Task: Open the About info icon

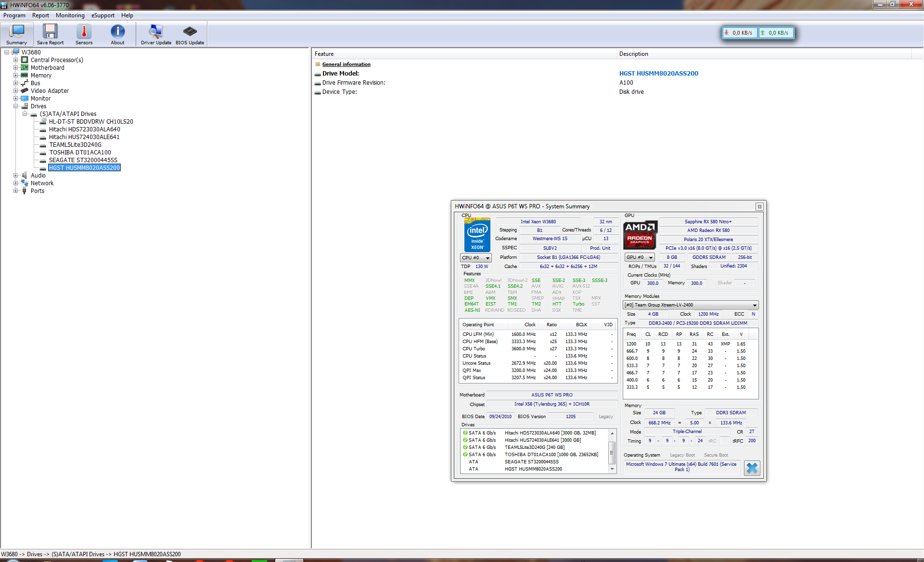Action: pyautogui.click(x=117, y=34)
